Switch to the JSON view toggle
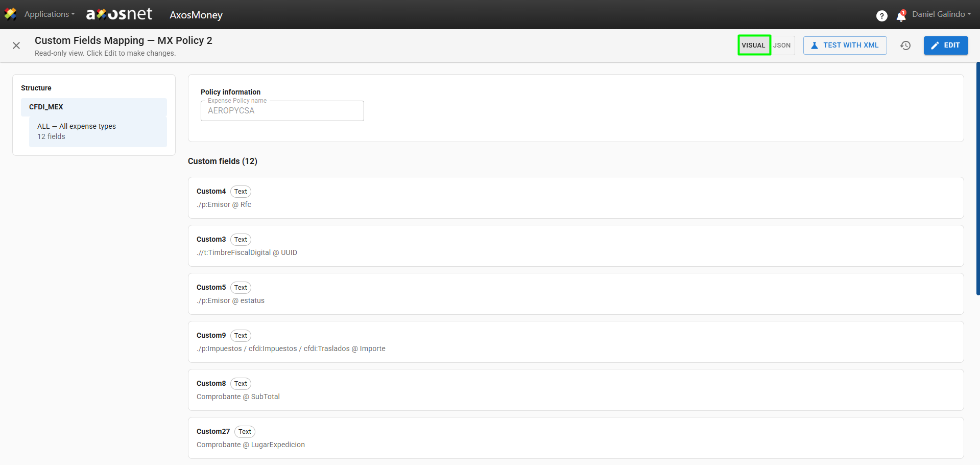This screenshot has width=980, height=465. [782, 45]
